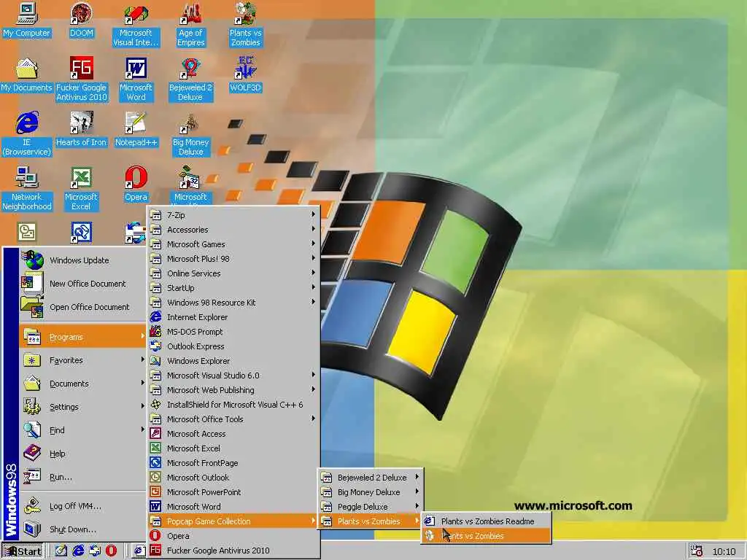
Task: Launch Microsoft PowerPoint from Programs menu
Action: 233,492
